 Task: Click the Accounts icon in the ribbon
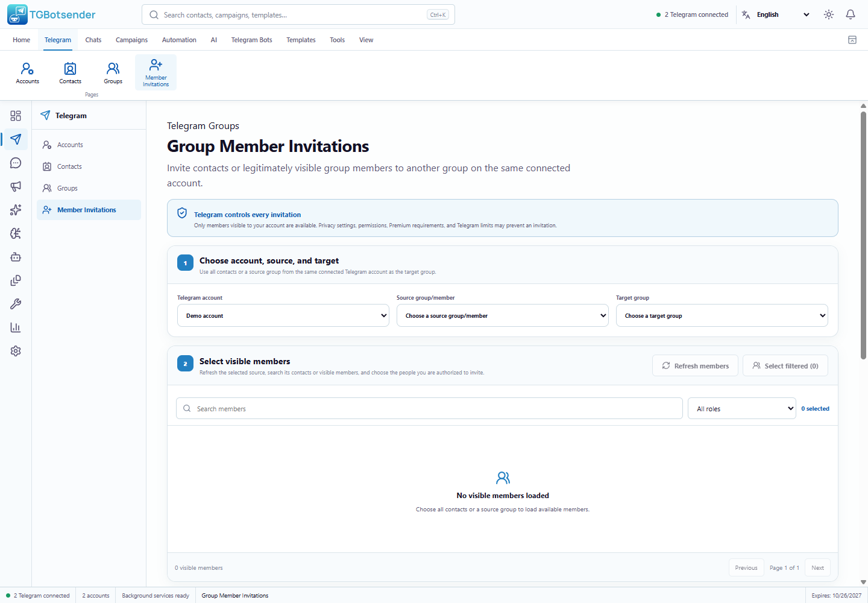[x=28, y=72]
